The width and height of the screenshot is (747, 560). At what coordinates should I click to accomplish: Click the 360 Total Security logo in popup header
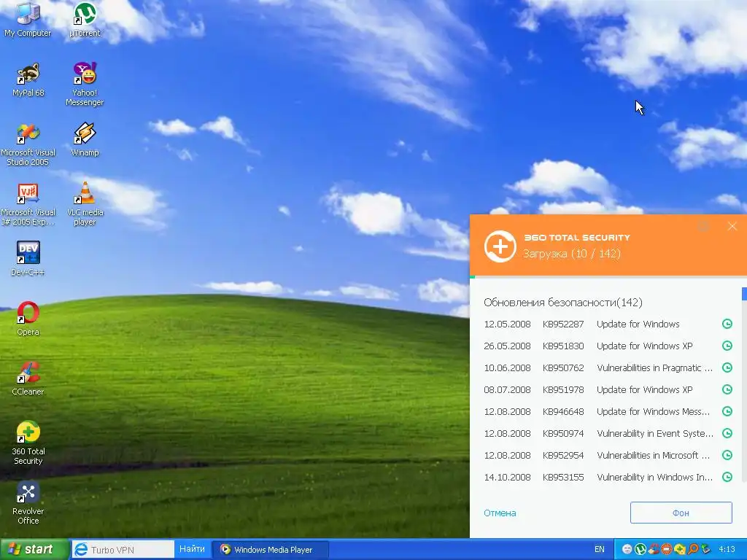coord(500,246)
